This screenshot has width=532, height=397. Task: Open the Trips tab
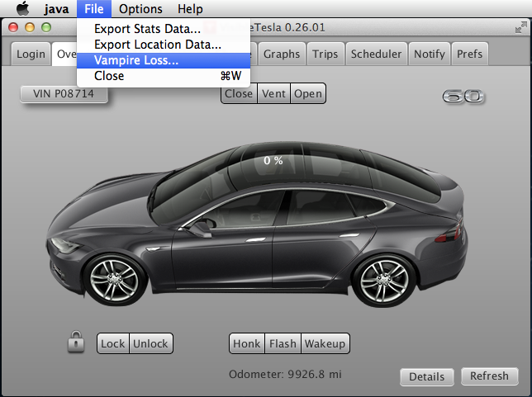click(x=325, y=54)
